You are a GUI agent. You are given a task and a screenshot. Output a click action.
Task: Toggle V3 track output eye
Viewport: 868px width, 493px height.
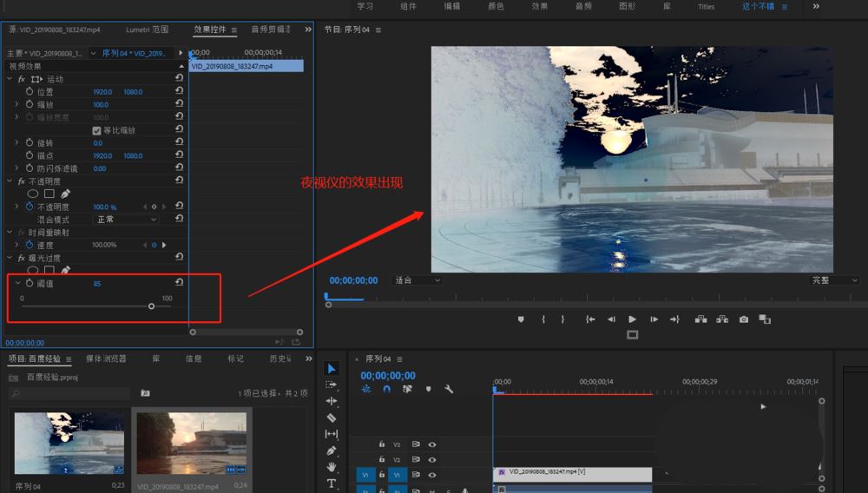click(431, 444)
